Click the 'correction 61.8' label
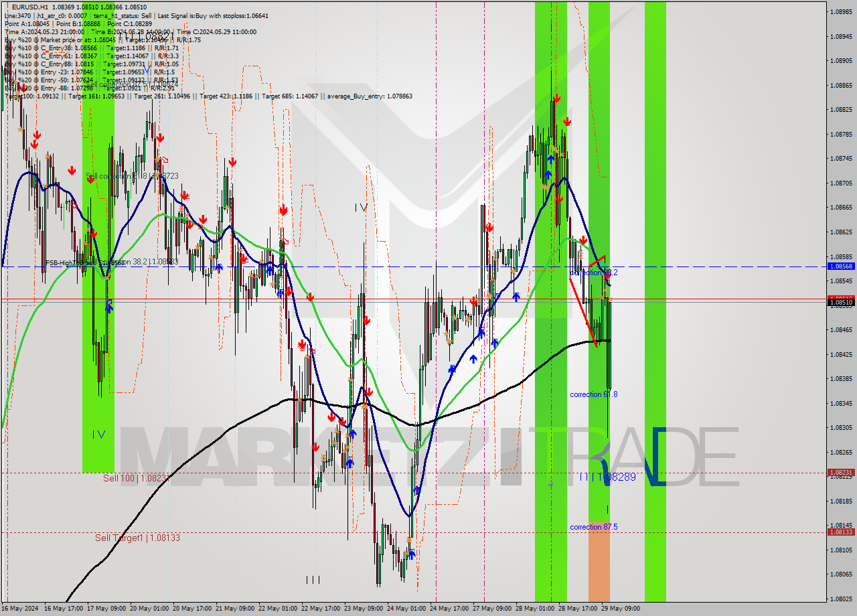The image size is (857, 616). [x=594, y=394]
